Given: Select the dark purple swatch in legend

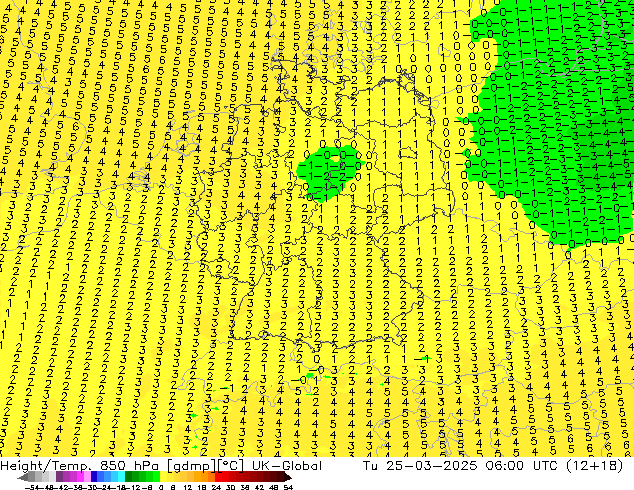Looking at the screenshot, I should (59, 476).
